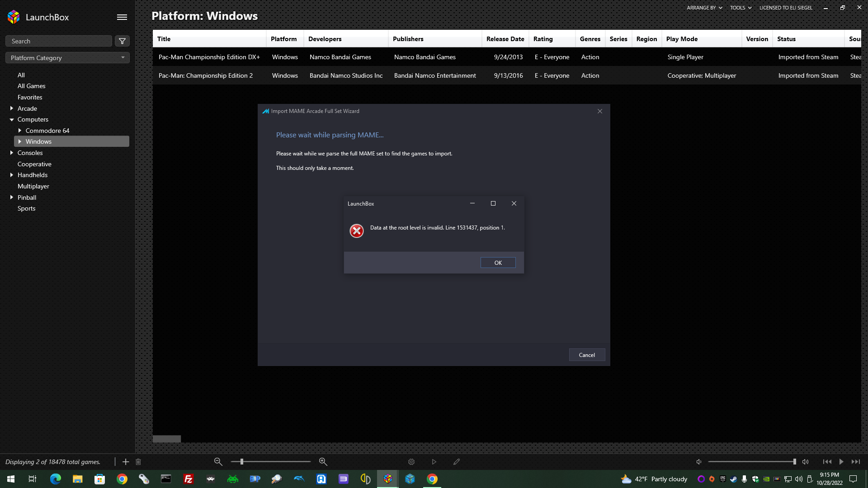
Task: Open the configure gear icon in bottom bar
Action: click(x=411, y=462)
